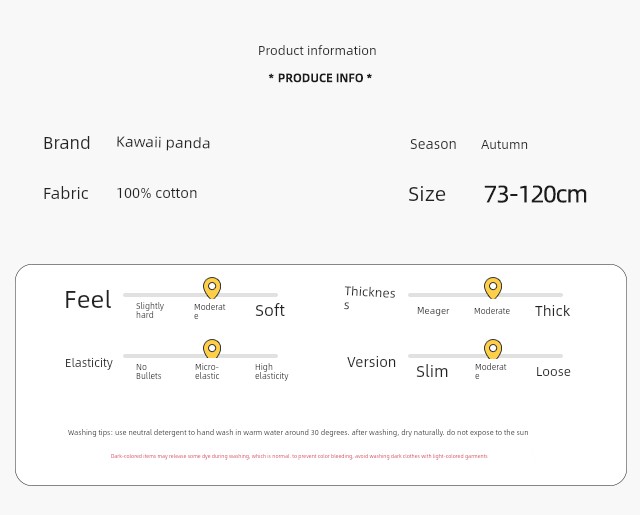Click the red dark-colored items washing note
The image size is (640, 515).
pyautogui.click(x=299, y=456)
